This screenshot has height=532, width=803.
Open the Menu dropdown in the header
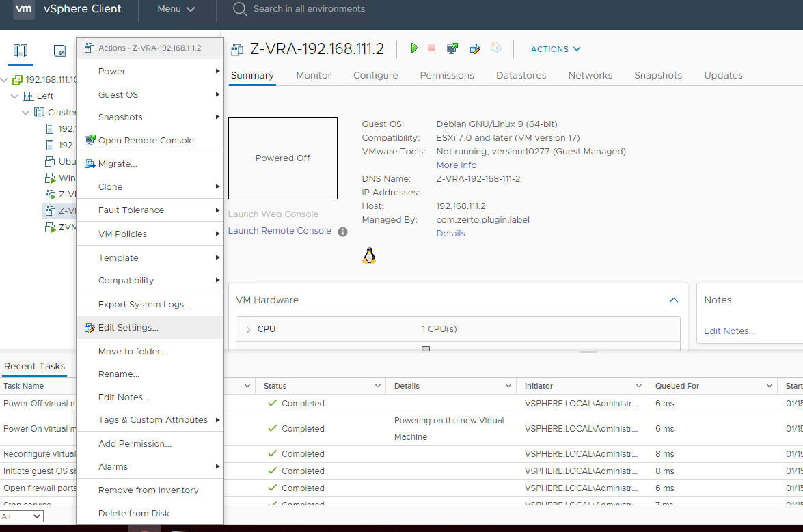pos(176,9)
